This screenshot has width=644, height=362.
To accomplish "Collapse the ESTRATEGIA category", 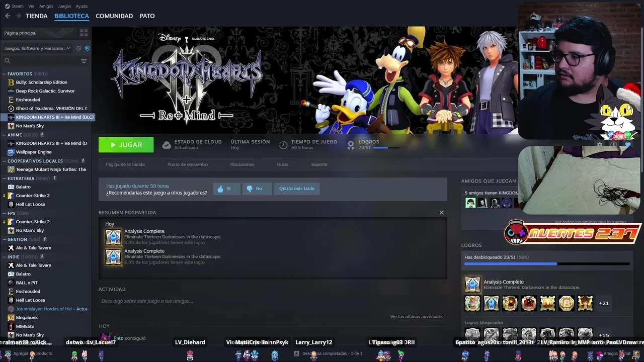I will (5, 178).
